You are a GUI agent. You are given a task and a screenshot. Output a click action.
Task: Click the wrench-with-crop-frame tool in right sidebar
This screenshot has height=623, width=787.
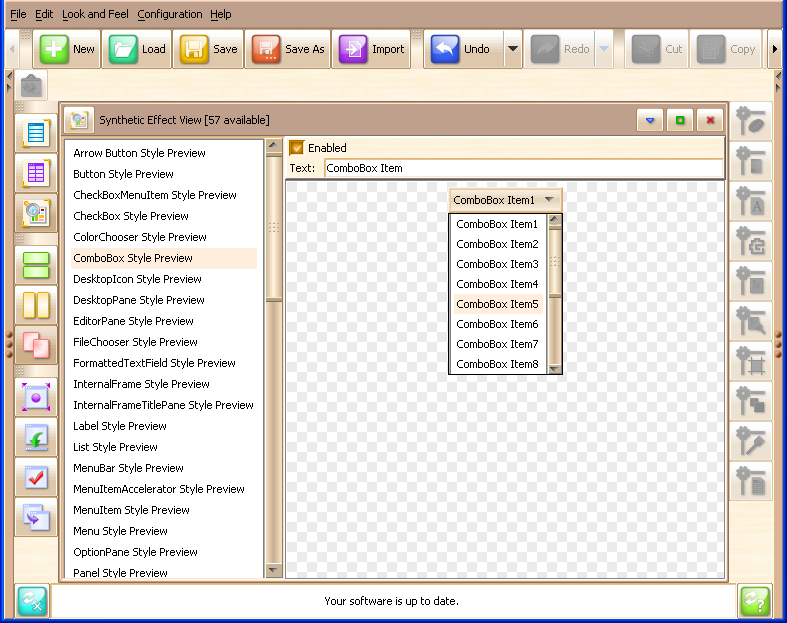pos(750,361)
